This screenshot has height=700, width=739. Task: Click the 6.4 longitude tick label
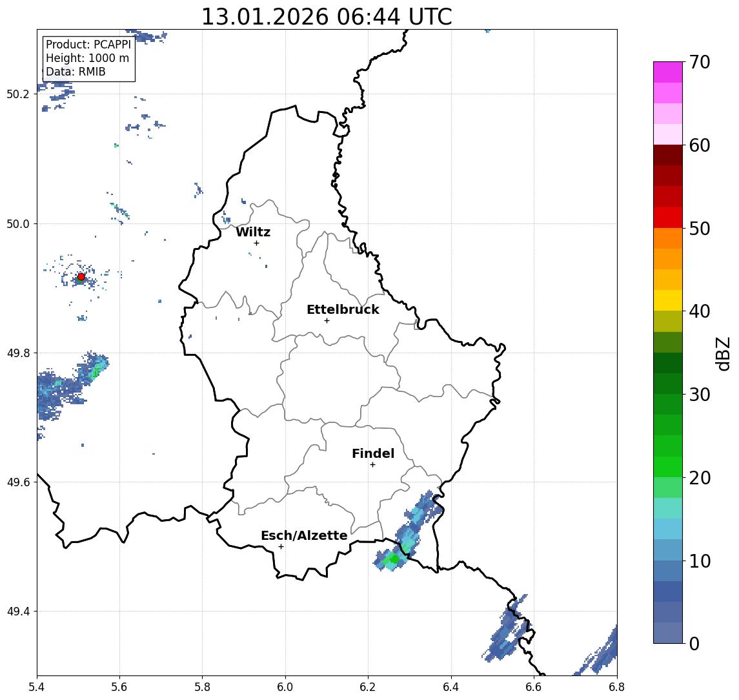click(x=451, y=687)
